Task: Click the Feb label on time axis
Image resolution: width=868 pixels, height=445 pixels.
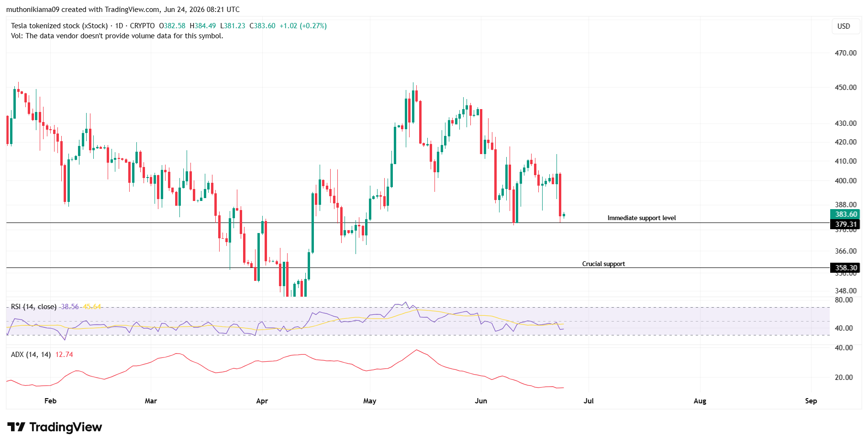Action: click(50, 401)
